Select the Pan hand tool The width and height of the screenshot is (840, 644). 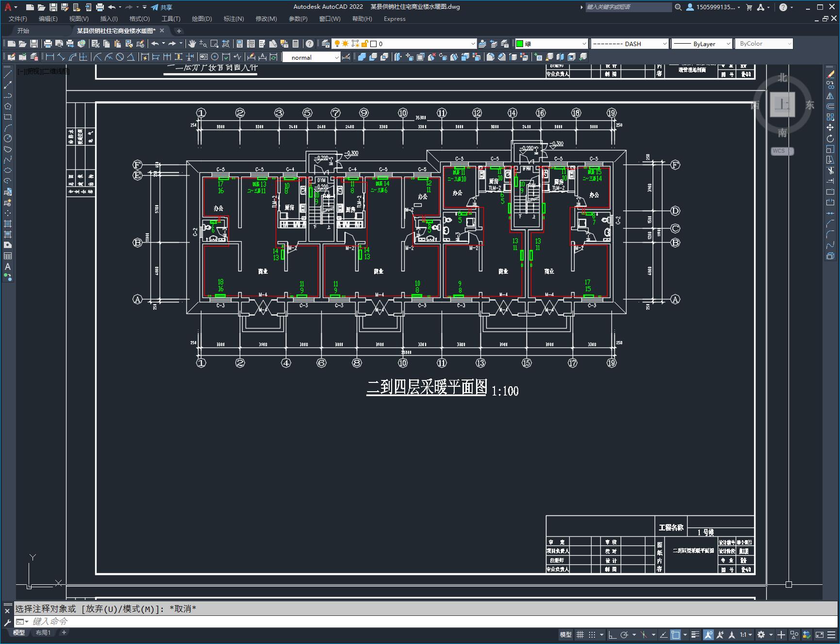pyautogui.click(x=192, y=44)
